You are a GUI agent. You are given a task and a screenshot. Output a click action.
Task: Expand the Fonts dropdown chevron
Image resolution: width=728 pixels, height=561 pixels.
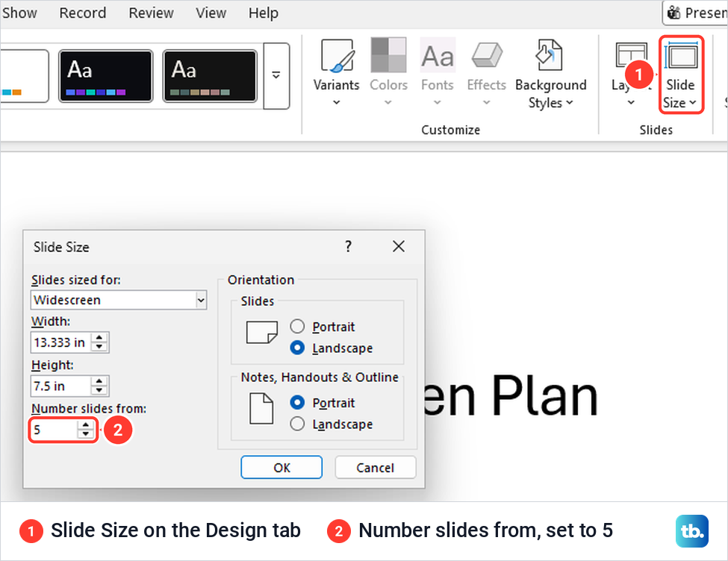pos(438,102)
